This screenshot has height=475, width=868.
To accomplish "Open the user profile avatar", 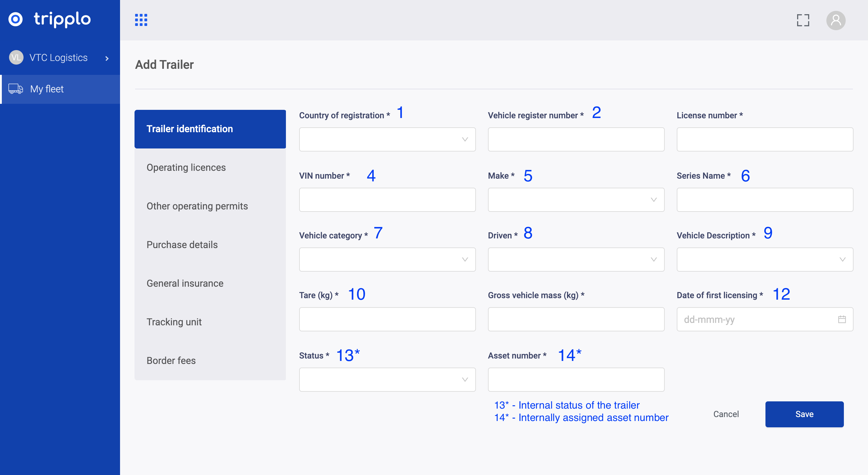I will point(835,20).
